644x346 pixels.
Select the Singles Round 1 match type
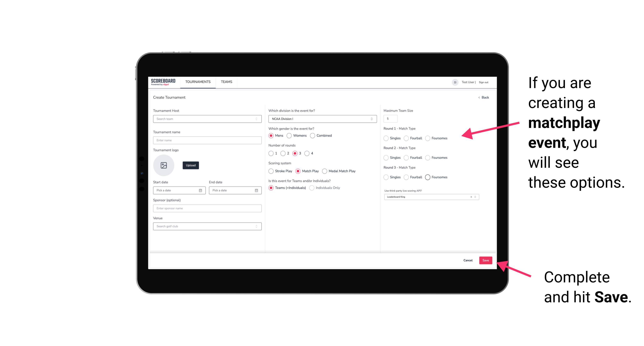coord(386,138)
